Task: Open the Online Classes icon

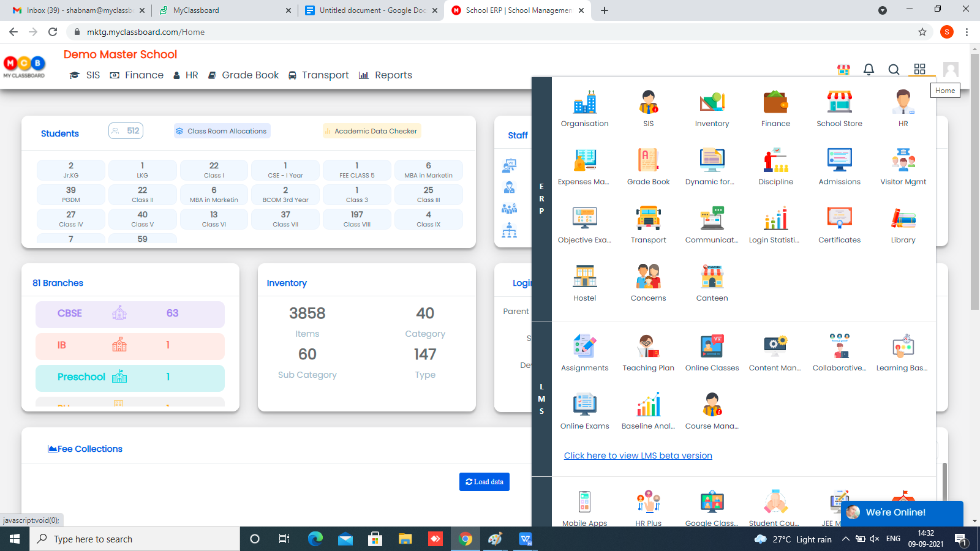Action: 712,347
